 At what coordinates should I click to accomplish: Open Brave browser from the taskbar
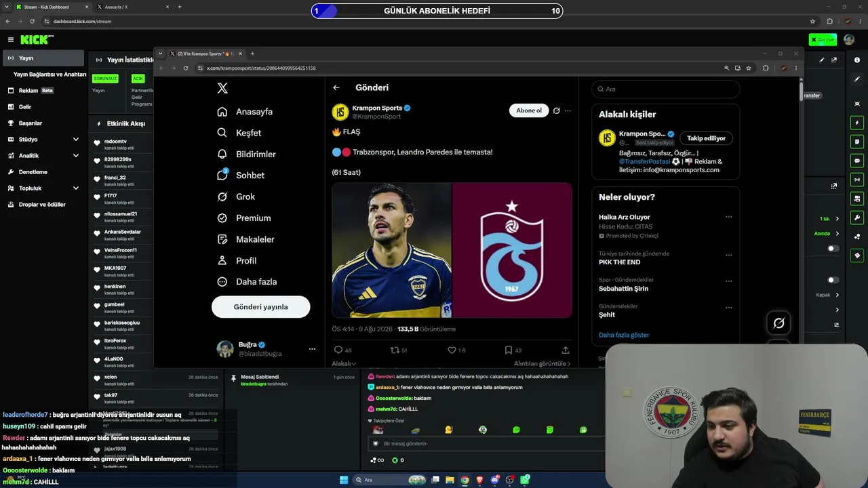480,480
